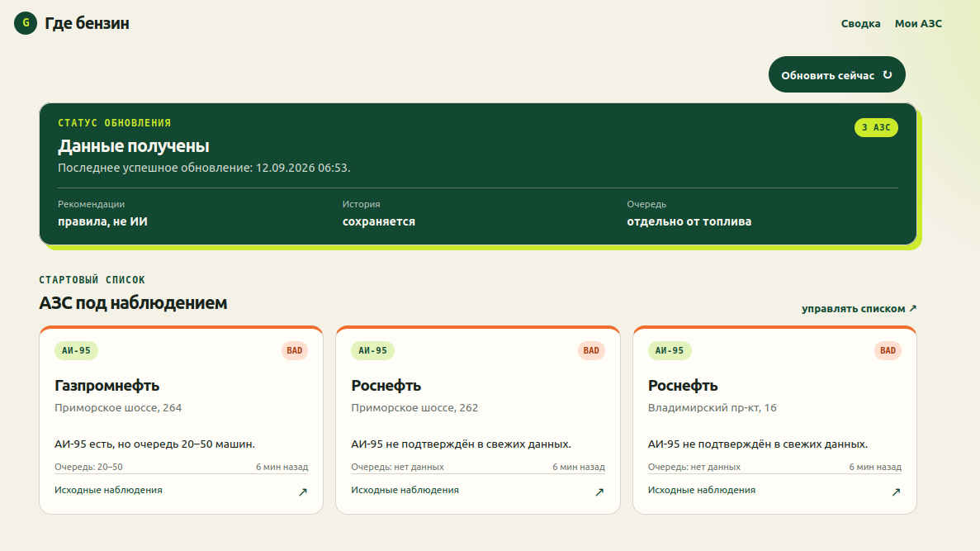The height and width of the screenshot is (551, 980).
Task: Click сохраняется history value
Action: click(x=379, y=221)
